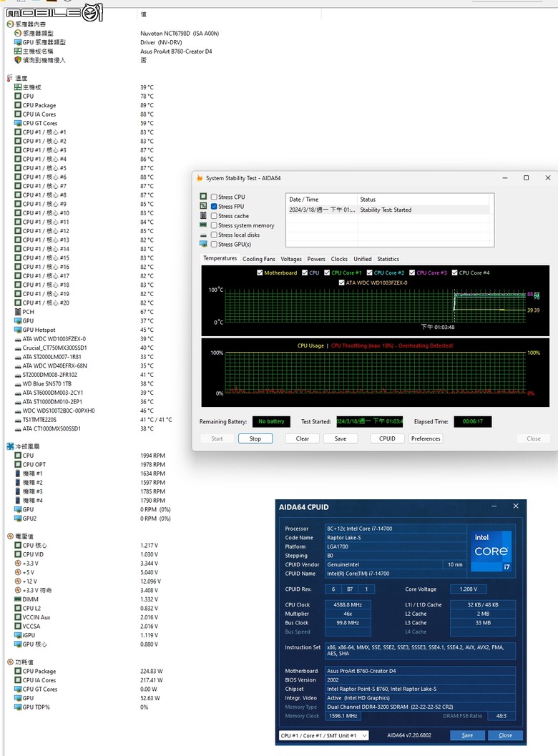Click the GPU Hotspot icon
Viewport: 558px width, 756px height.
coord(18,330)
